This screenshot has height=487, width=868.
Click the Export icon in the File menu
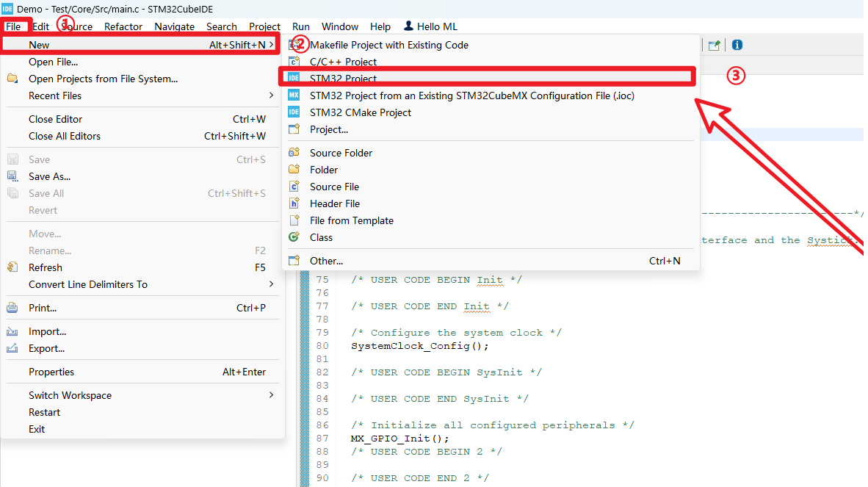[x=12, y=348]
